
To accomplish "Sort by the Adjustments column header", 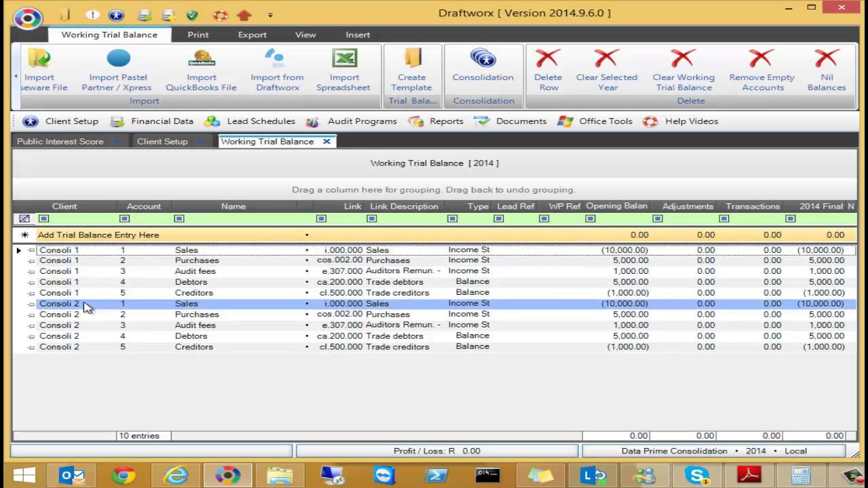I will (688, 206).
